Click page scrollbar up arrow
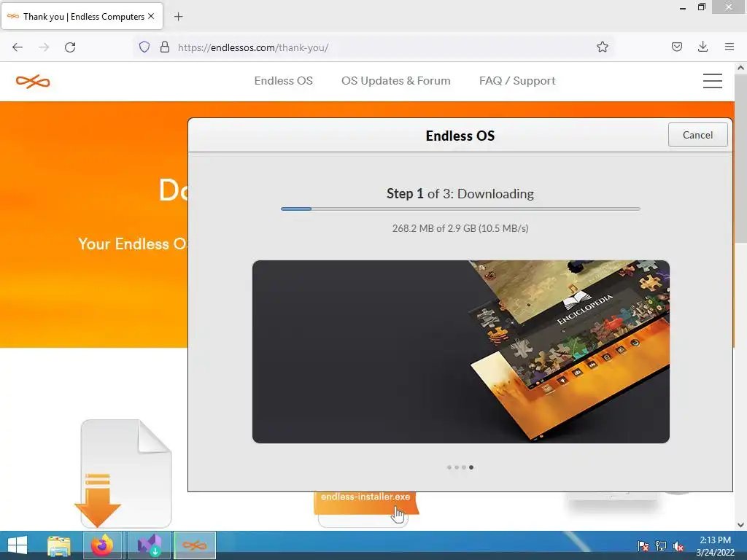Screen dimensions: 747x560 pos(741,68)
